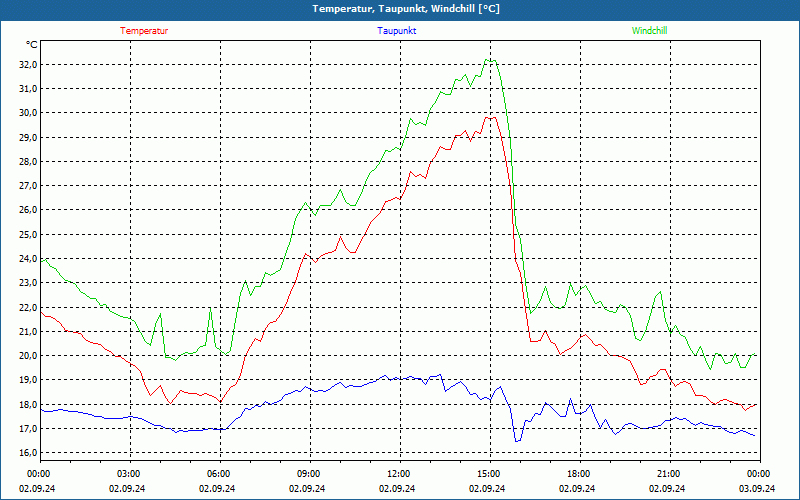Click the 31,0 y-axis value
Screen dimensions: 800x500
29,89
